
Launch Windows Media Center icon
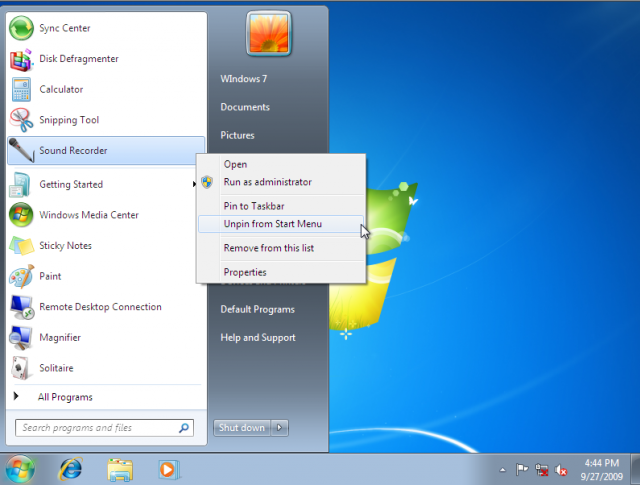21,215
